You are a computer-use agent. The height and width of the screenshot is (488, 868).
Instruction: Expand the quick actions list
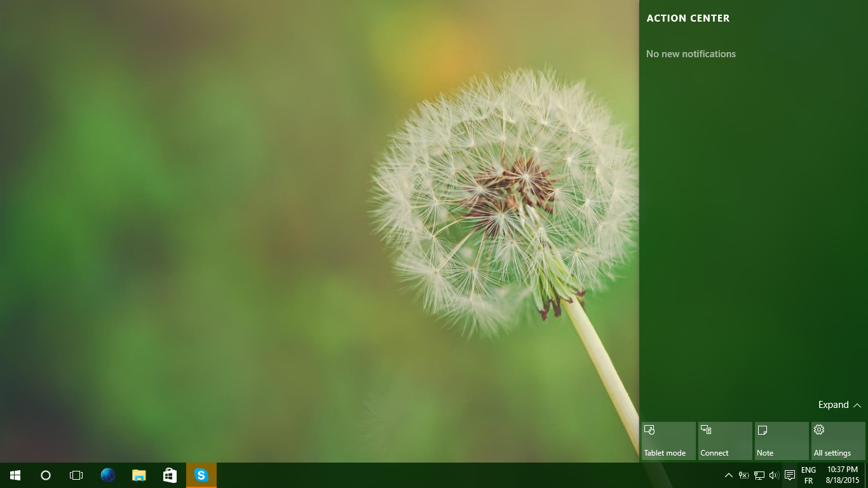click(839, 405)
